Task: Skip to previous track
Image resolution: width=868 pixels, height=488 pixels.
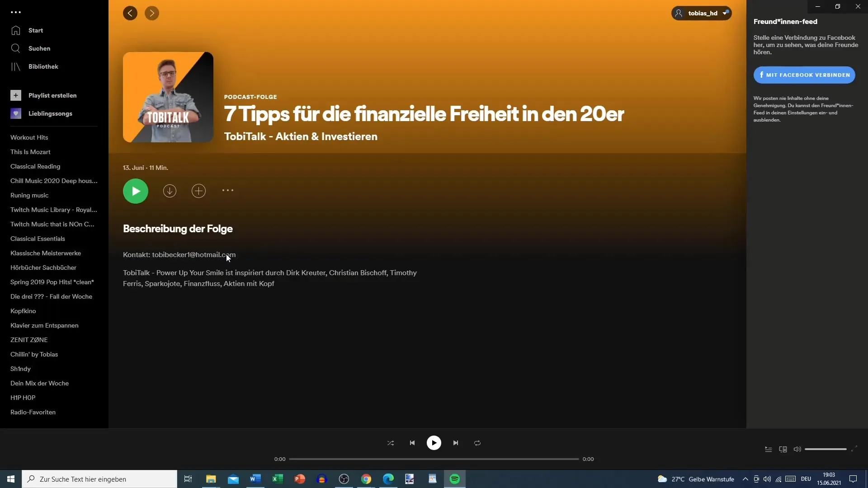Action: point(412,443)
